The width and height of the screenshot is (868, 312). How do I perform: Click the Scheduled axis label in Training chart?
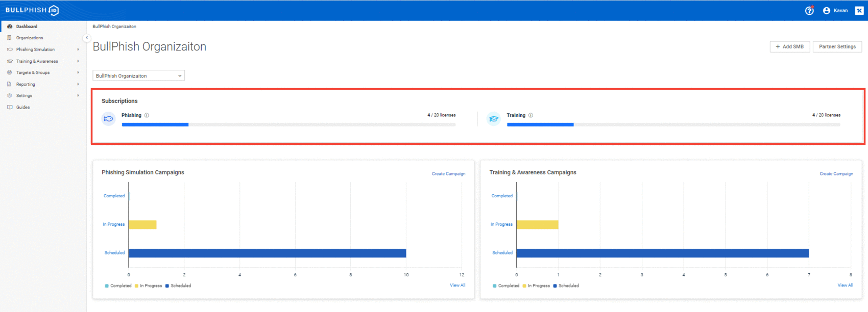click(502, 253)
